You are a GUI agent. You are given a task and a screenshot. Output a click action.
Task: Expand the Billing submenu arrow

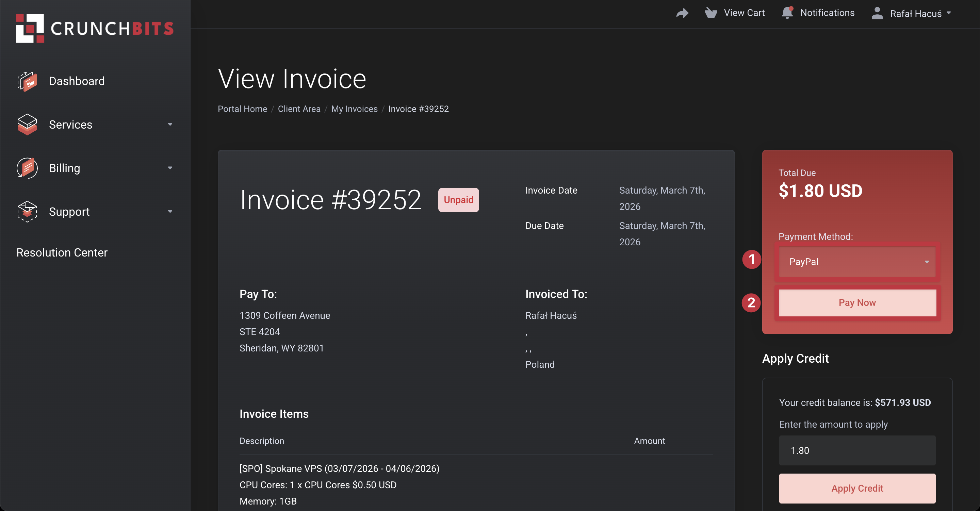point(170,168)
